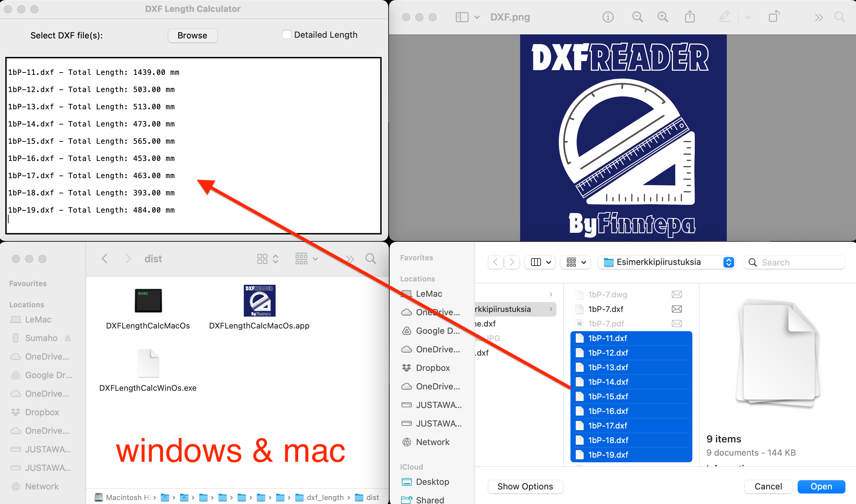Expand the Favourites sidebar section
The image size is (856, 504).
click(x=27, y=284)
